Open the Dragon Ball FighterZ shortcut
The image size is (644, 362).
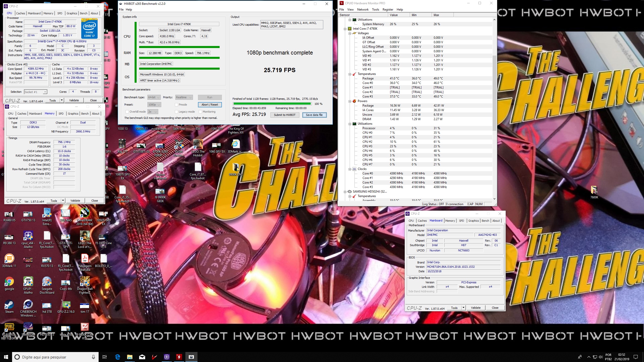85,285
